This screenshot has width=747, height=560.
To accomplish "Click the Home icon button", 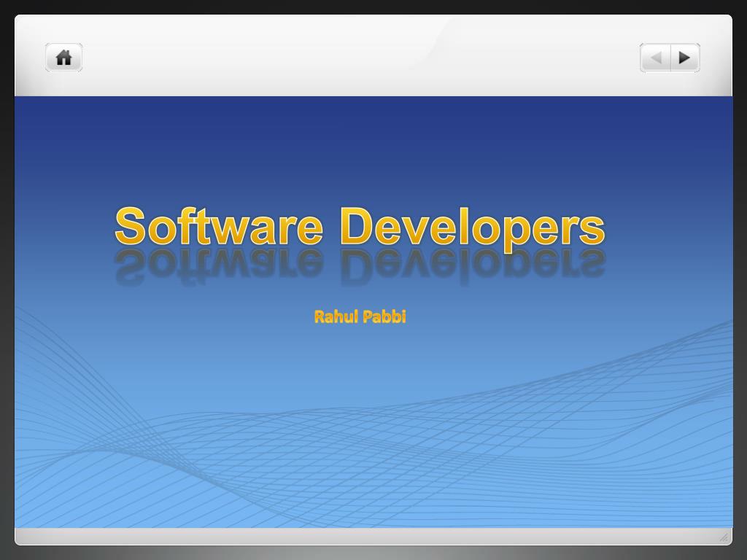I will pos(64,58).
